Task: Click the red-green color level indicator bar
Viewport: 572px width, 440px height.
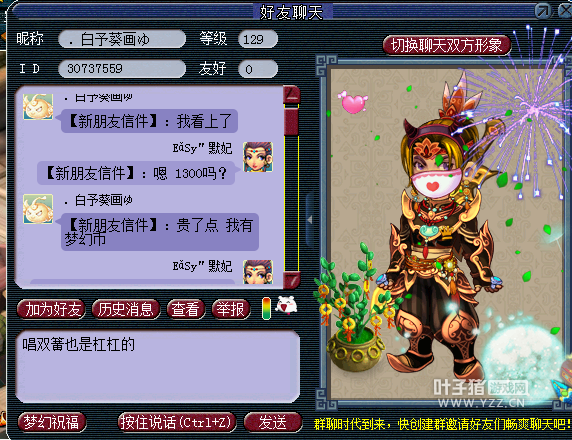Action: 267,309
